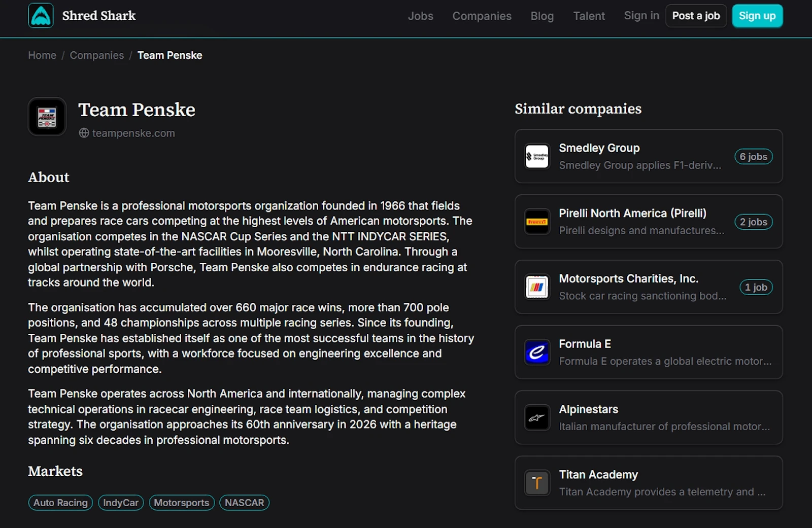Click the Similar companies heading

point(578,109)
